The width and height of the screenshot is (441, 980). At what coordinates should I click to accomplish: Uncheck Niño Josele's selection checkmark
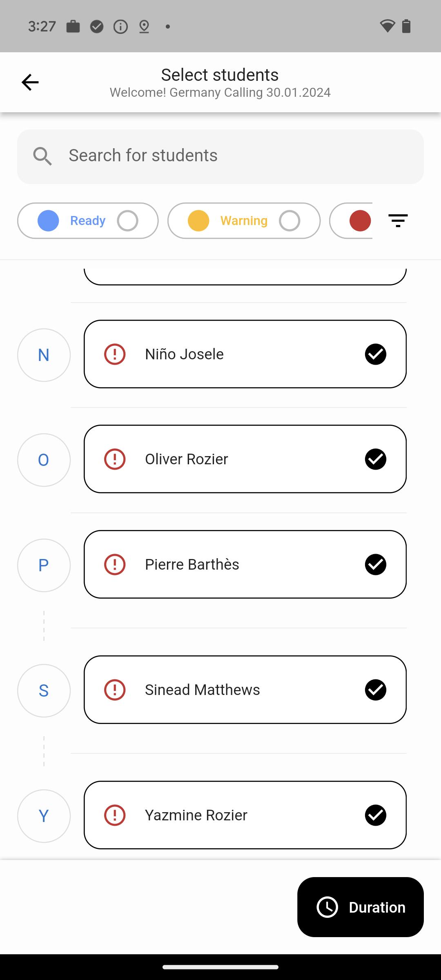375,354
